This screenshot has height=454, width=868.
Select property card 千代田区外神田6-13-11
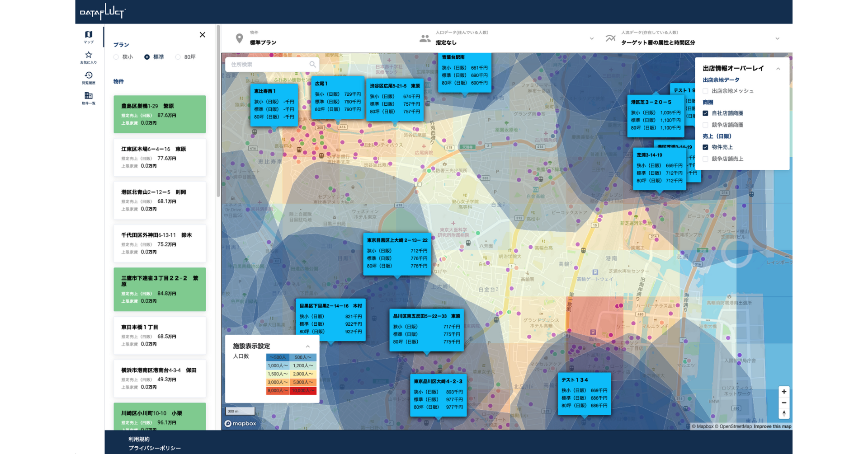[160, 243]
